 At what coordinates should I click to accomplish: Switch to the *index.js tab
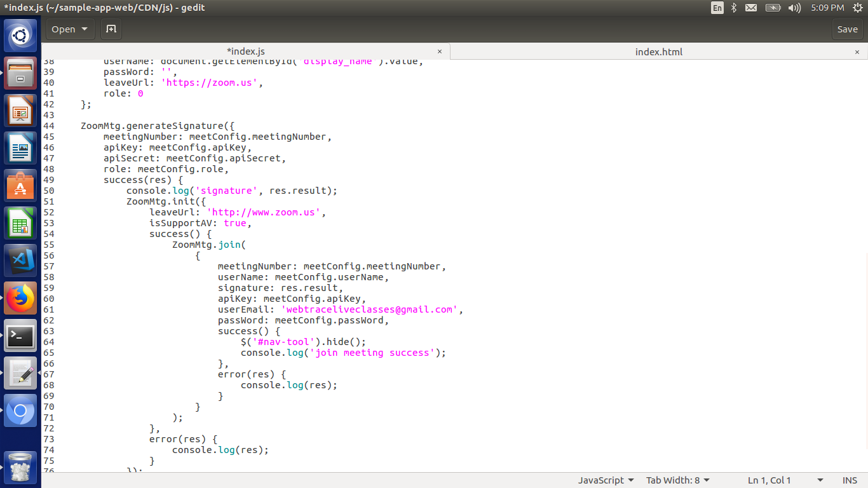pos(246,51)
